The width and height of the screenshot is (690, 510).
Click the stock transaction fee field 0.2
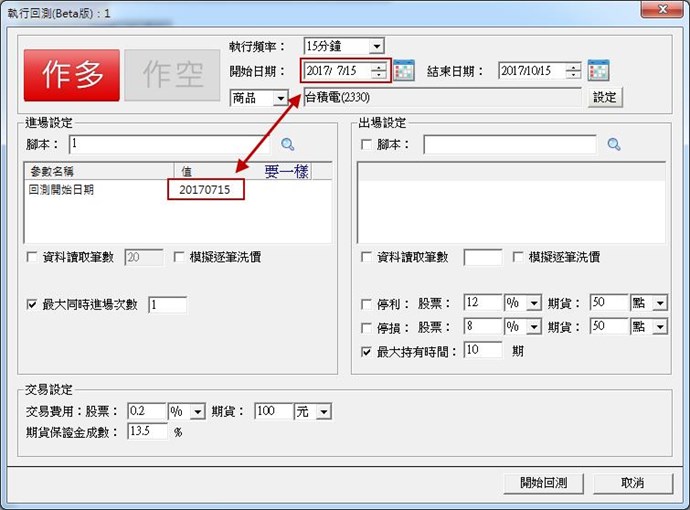click(147, 411)
